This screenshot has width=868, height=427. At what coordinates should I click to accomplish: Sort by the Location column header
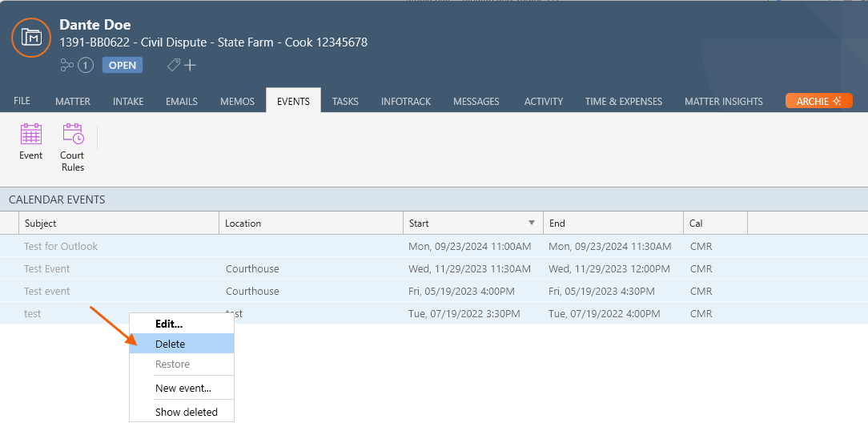(x=311, y=224)
